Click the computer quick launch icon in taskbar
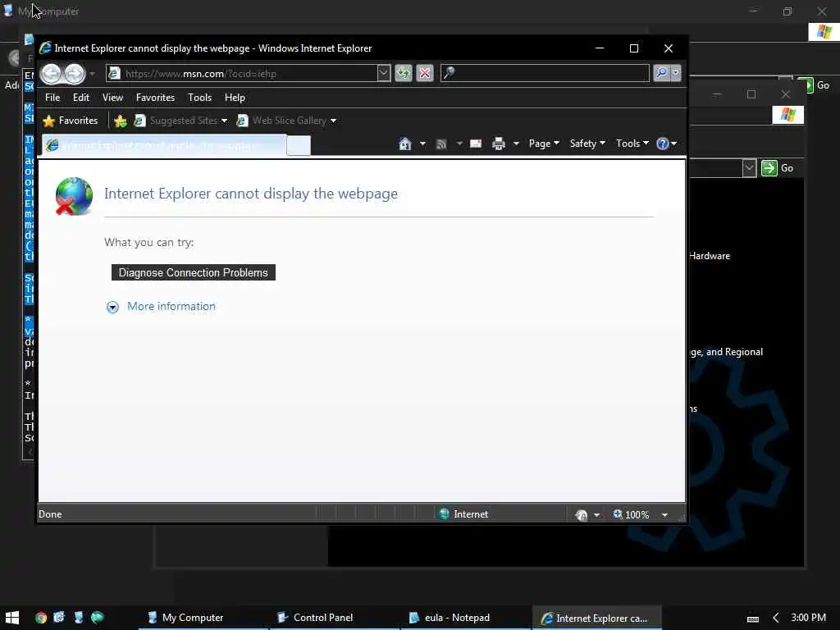Image resolution: width=840 pixels, height=630 pixels. [x=78, y=617]
